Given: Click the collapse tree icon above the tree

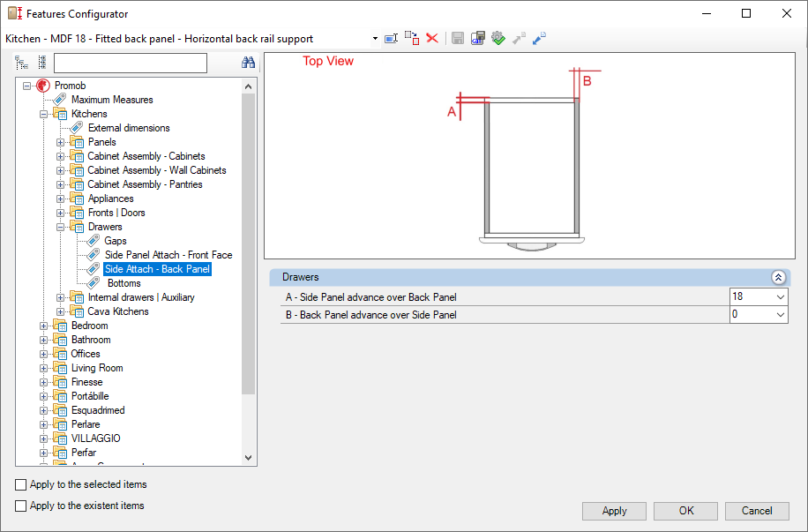Looking at the screenshot, I should (42, 63).
